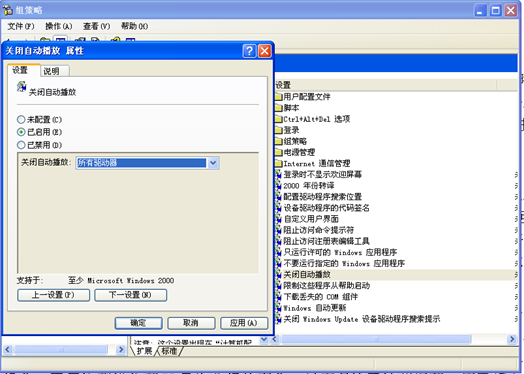Click the 2000 年份转译 setting icon

279,185
